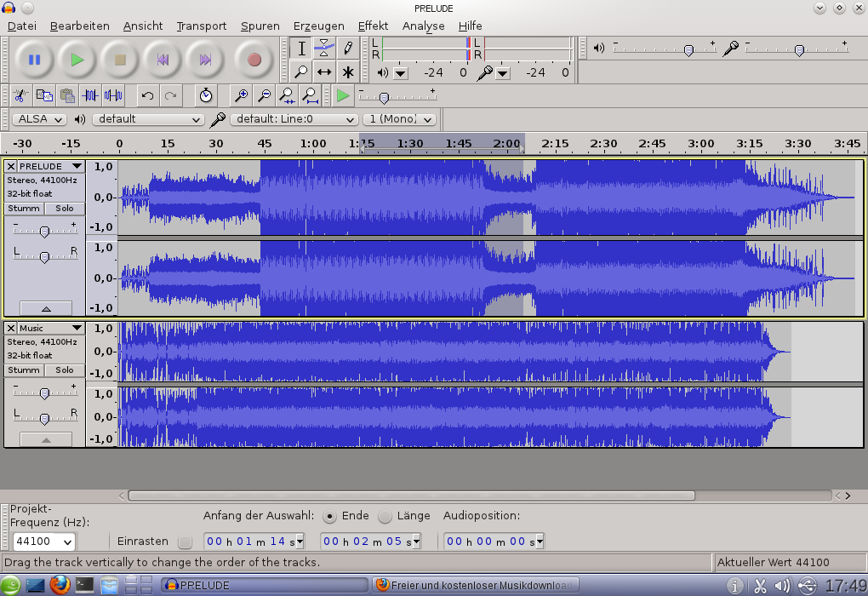
Task: Click the input volume slider
Action: click(x=797, y=49)
